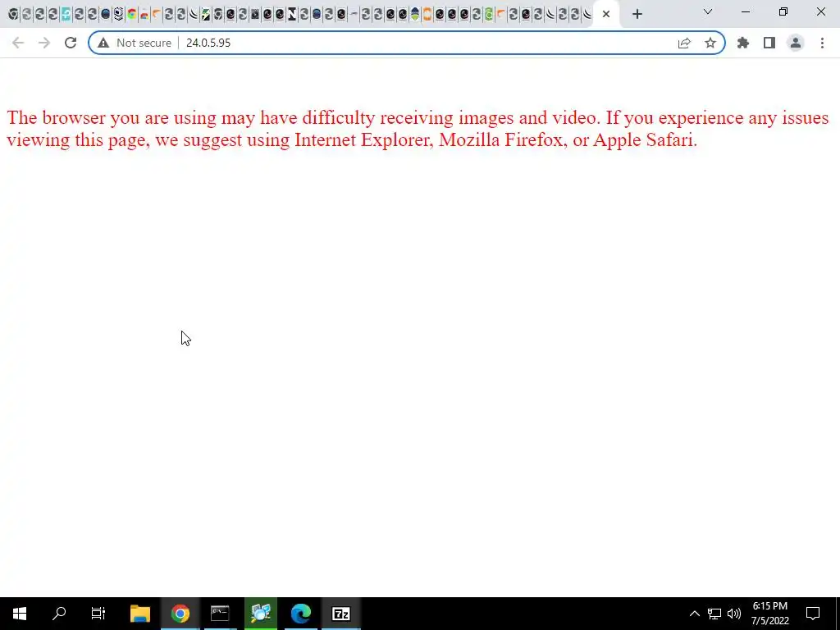Share this page via the share icon
The image size is (840, 630).
684,43
